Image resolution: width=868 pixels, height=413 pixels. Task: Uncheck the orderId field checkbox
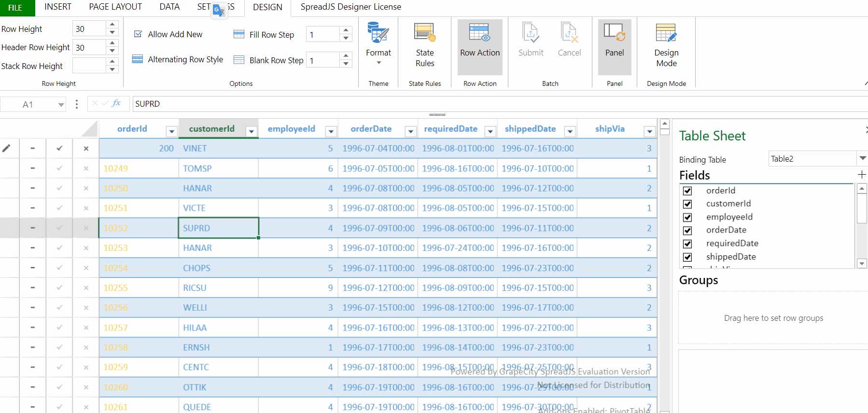pyautogui.click(x=687, y=191)
